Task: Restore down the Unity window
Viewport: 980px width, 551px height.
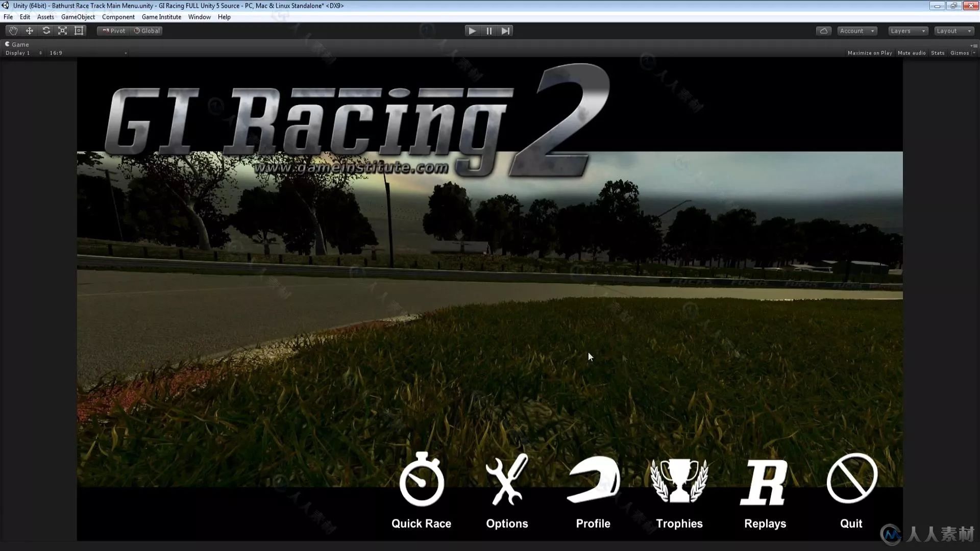Action: [x=953, y=6]
